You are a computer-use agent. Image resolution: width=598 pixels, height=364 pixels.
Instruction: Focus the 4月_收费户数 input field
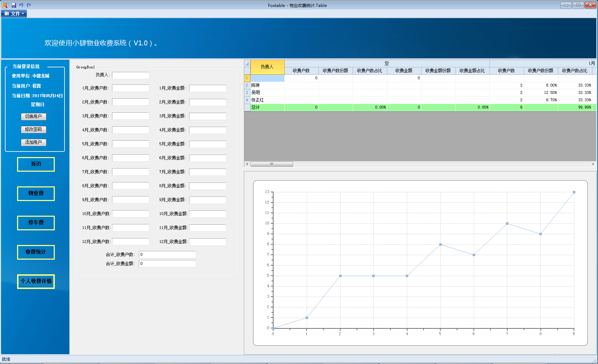click(130, 130)
